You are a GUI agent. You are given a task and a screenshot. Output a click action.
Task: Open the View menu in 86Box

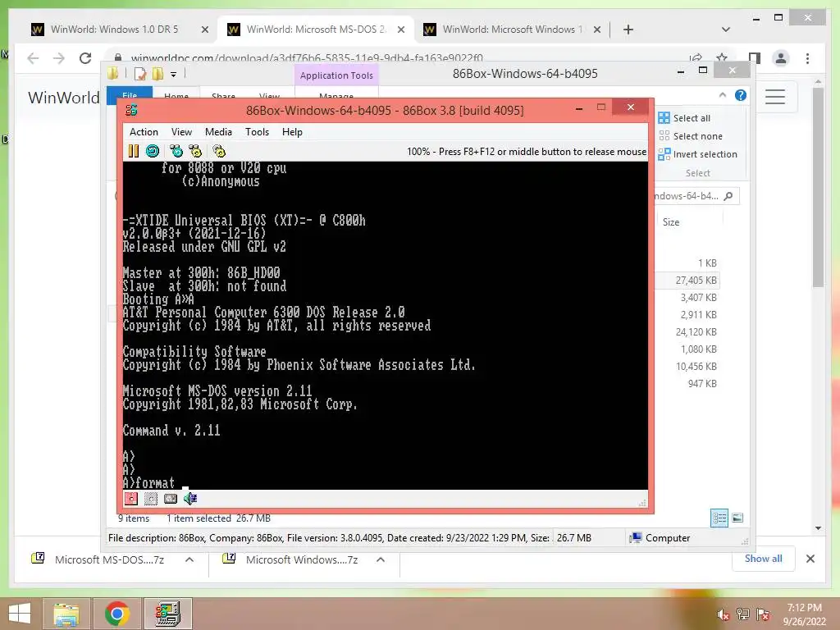pyautogui.click(x=181, y=132)
